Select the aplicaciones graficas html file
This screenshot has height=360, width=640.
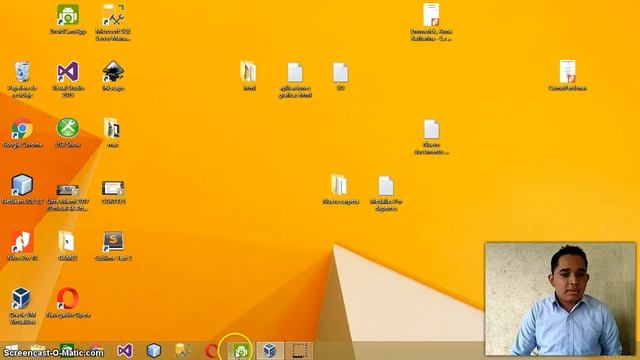295,80
